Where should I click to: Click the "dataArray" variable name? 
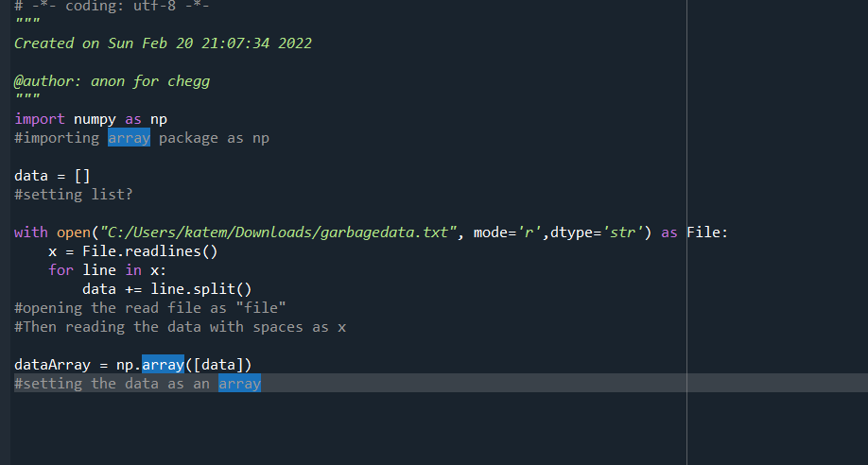tap(52, 365)
